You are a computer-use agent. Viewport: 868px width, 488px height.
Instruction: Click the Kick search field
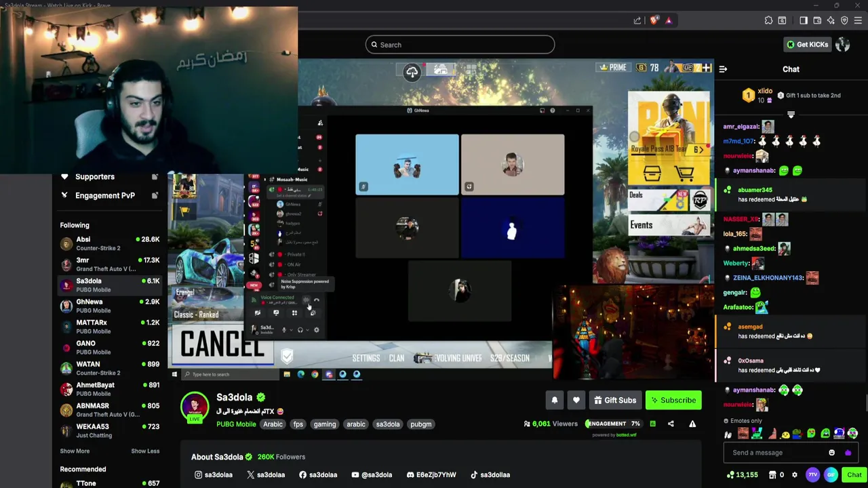click(x=460, y=45)
